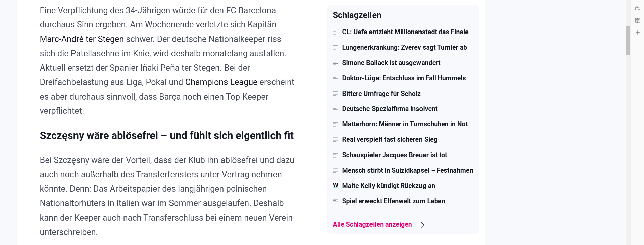Click the W icon beside Maite Kelly headline
The width and height of the screenshot is (644, 245).
coord(335,185)
